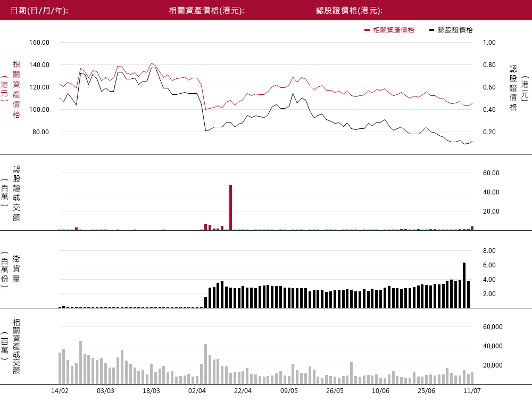Click the vertical 相關資產成交額 axis title
This screenshot has height=400, width=532.
pyautogui.click(x=16, y=346)
